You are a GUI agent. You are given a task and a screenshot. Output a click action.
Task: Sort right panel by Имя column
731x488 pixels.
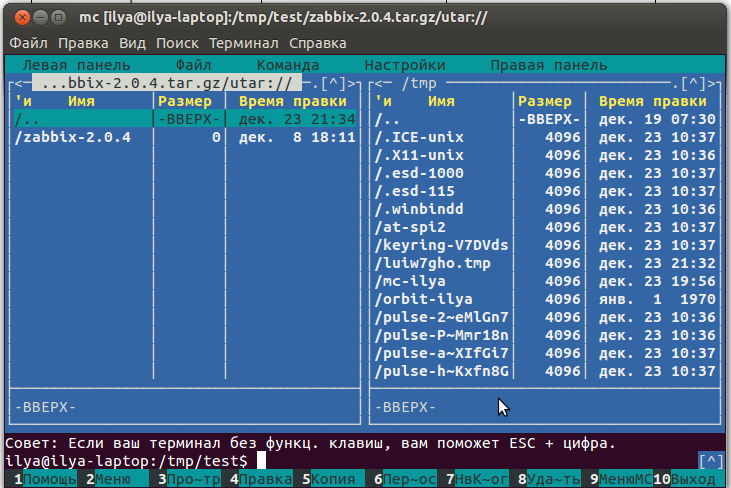[441, 102]
